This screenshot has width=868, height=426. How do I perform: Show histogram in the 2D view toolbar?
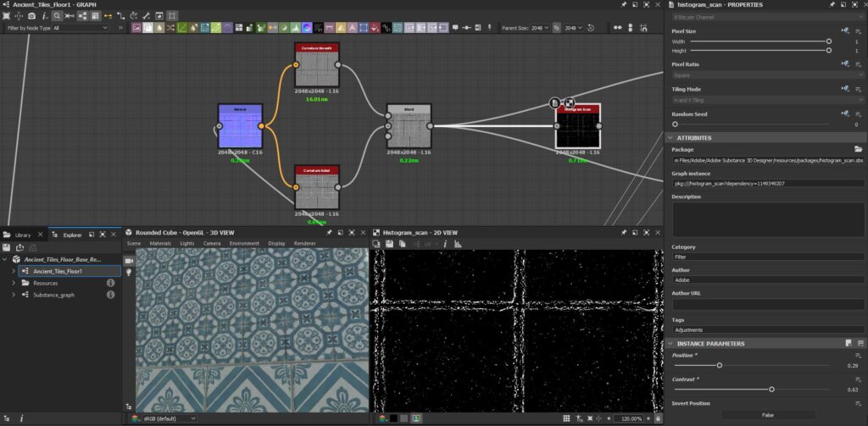458,244
